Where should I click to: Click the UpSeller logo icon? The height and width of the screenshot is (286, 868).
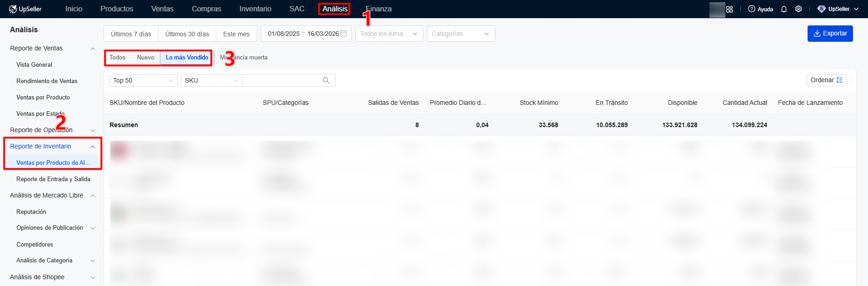(x=13, y=9)
